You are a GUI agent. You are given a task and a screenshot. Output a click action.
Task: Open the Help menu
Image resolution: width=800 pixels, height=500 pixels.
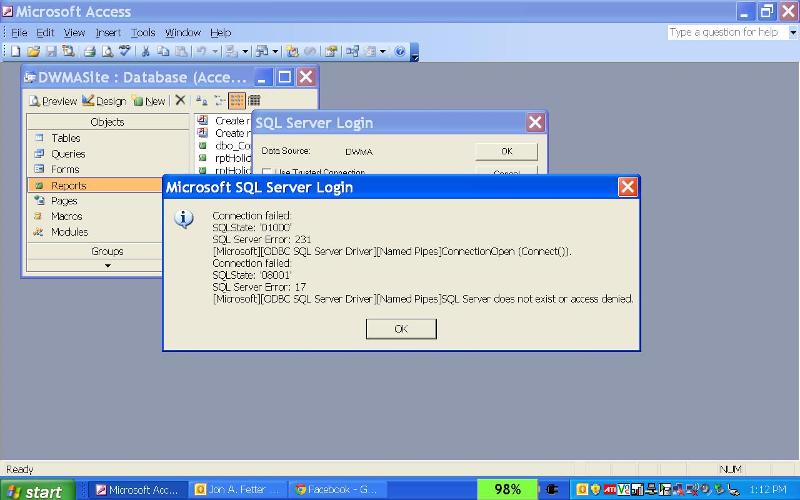220,33
